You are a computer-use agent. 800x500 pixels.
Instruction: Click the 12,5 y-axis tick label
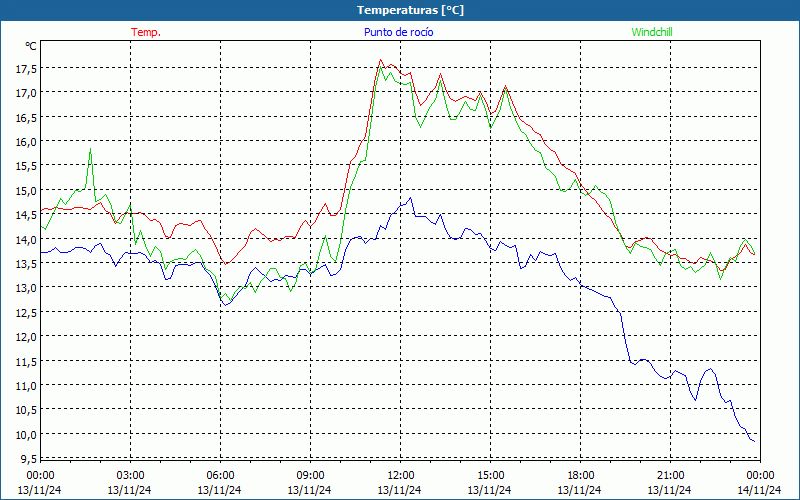pyautogui.click(x=25, y=312)
